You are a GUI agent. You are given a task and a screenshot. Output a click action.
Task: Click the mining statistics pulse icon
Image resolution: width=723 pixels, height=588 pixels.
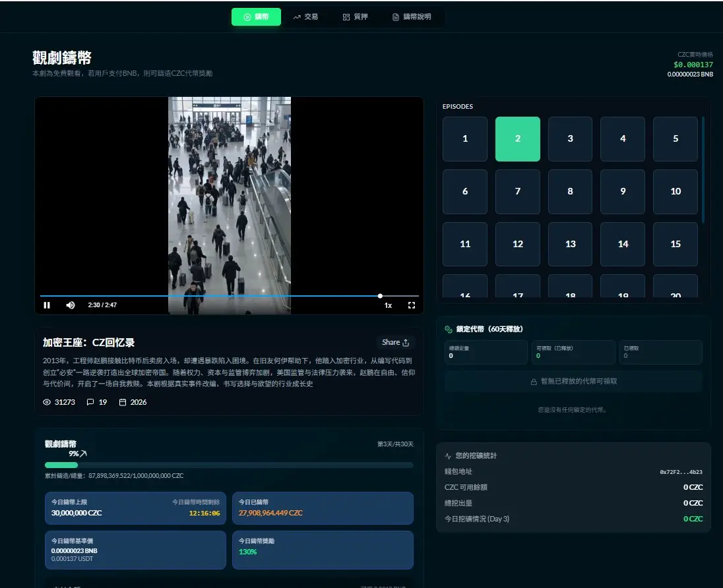coord(448,456)
